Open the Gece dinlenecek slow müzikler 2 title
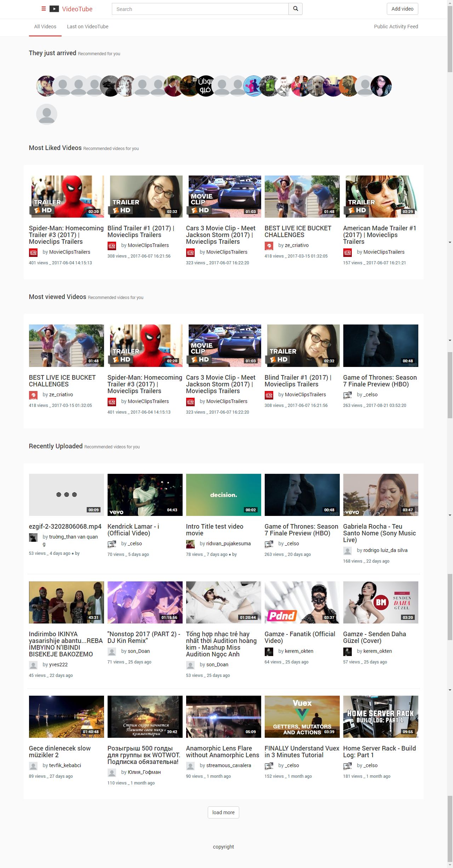 (x=60, y=752)
